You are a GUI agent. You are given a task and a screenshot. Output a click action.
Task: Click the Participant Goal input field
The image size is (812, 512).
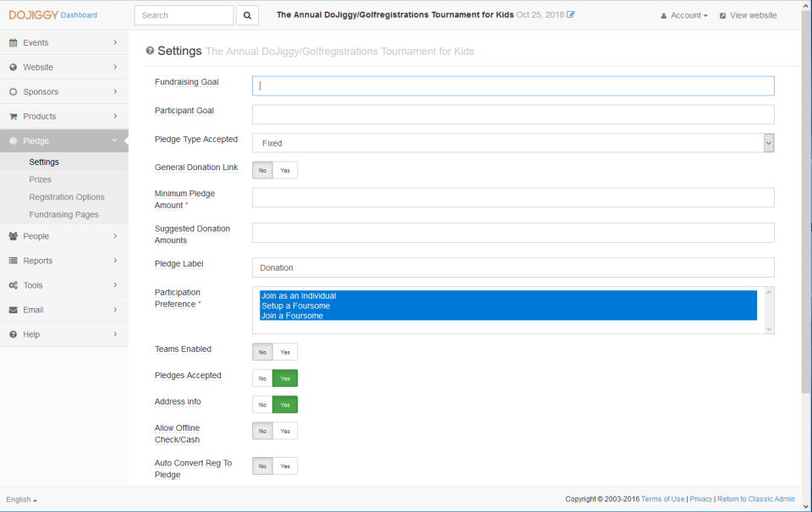pyautogui.click(x=513, y=114)
